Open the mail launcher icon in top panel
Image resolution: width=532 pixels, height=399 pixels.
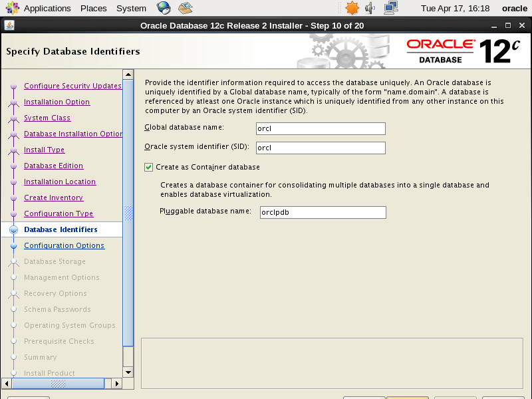click(186, 8)
